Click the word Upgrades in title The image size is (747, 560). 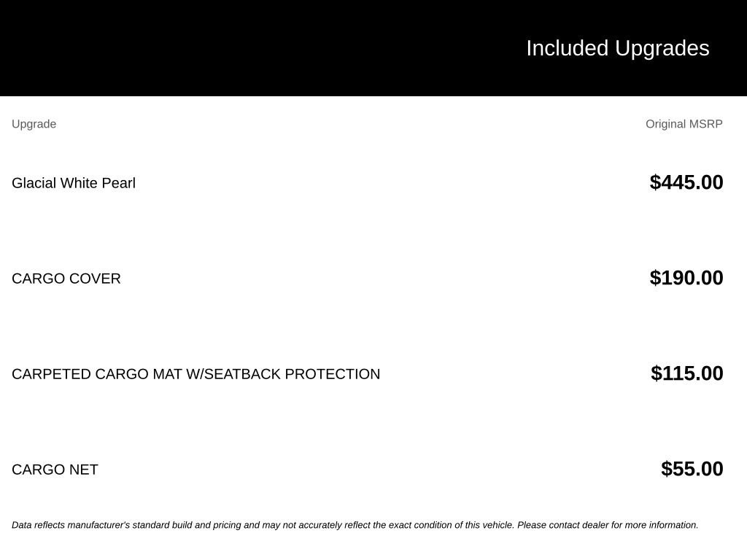pos(662,49)
